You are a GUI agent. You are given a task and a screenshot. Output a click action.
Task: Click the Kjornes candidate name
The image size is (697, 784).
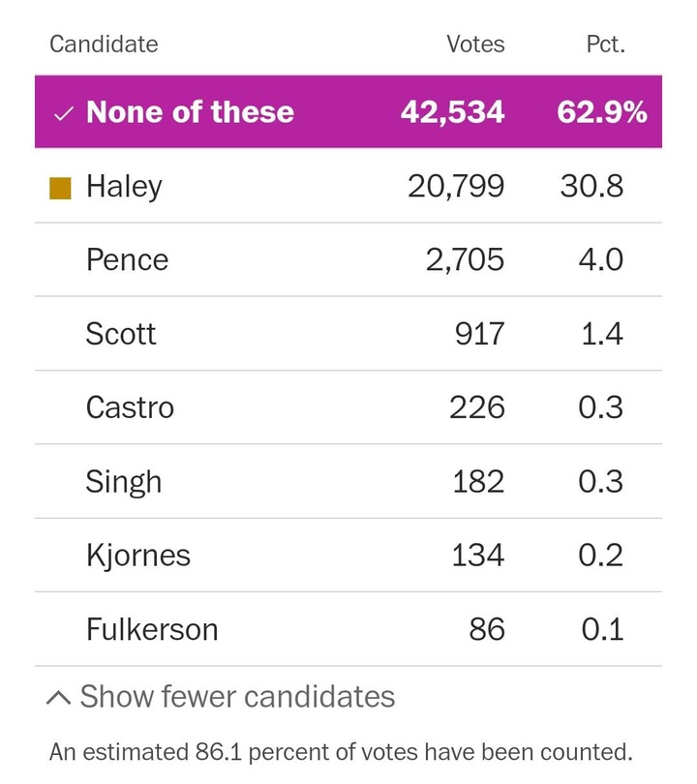138,556
